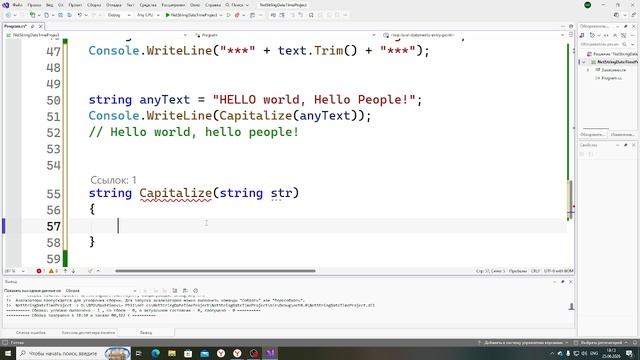Click the split editor icon
Image resolution: width=640 pixels, height=360 pixels.
pos(571,35)
